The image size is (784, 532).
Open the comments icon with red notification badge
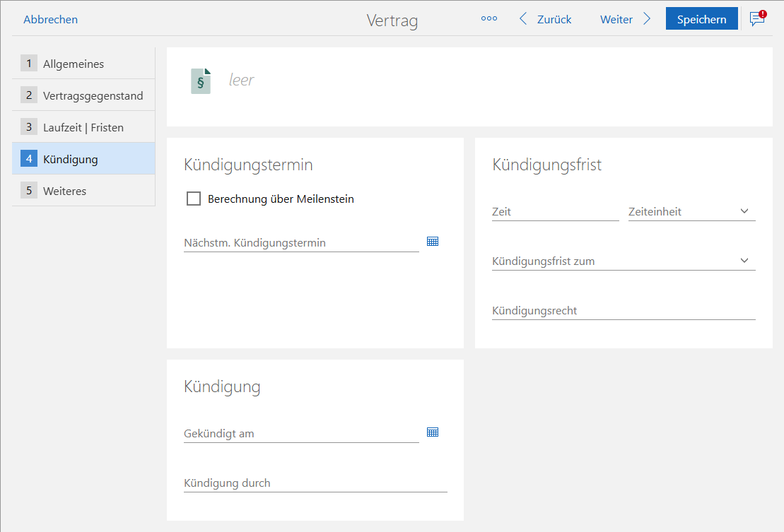click(x=756, y=19)
